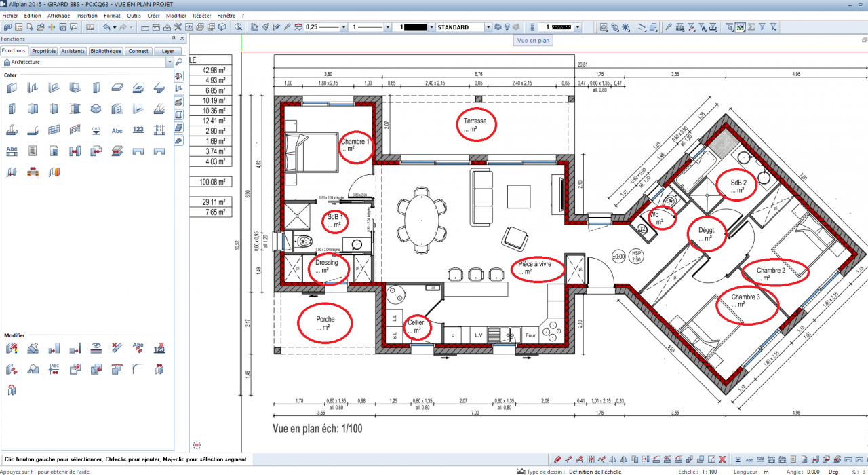
Task: Click the paintbrush icon in the Modifier section
Action: [x=33, y=348]
